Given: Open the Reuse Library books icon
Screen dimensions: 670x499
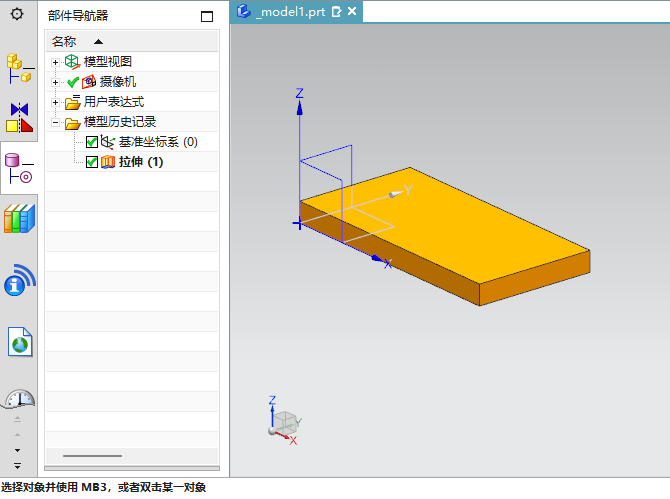Looking at the screenshot, I should [x=19, y=218].
